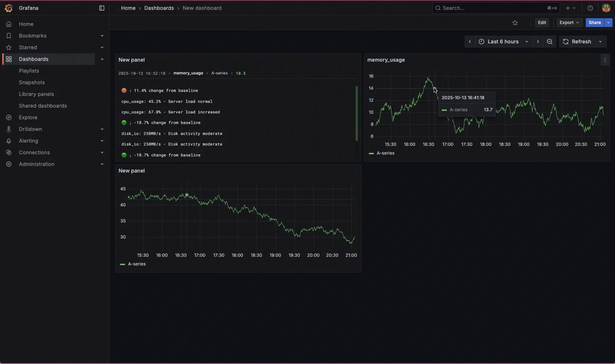615x364 pixels.
Task: Open the Explore section icon
Action: point(8,117)
